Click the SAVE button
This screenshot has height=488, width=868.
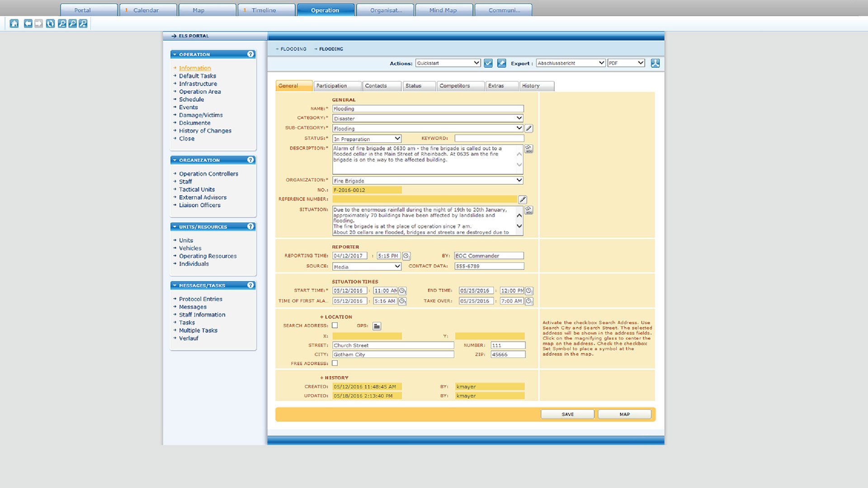567,414
